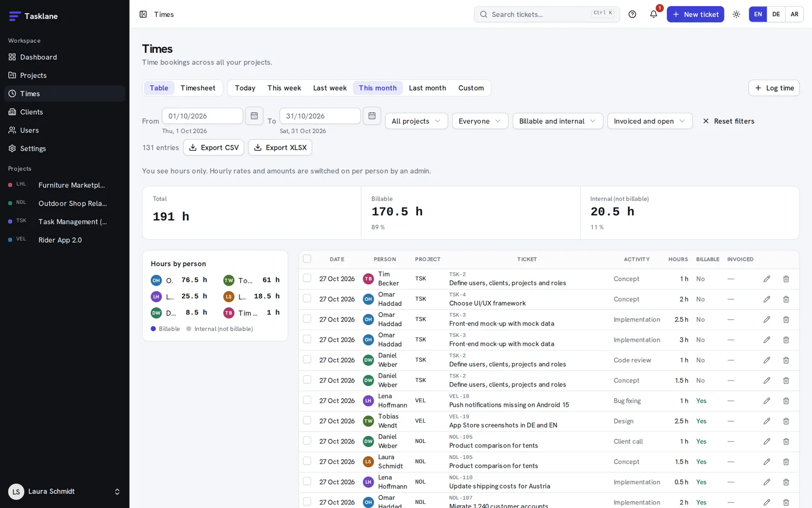This screenshot has width=812, height=508.
Task: Toggle light/dark theme sun icon
Action: 736,14
